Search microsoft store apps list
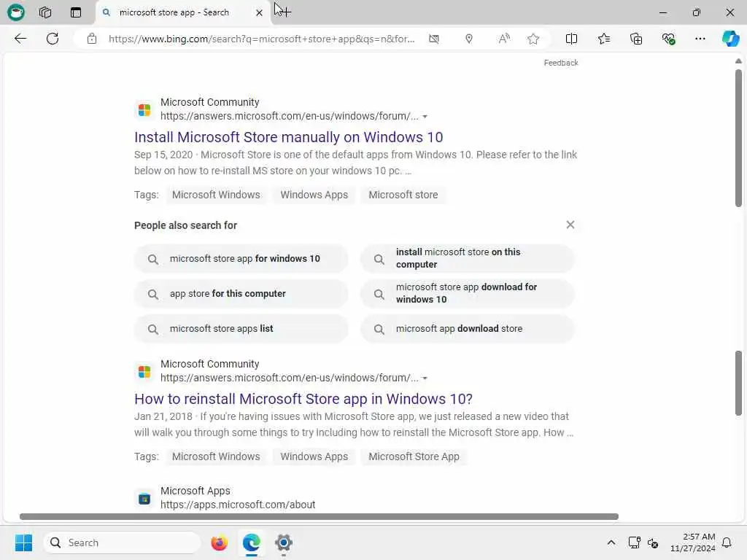The image size is (747, 560). pyautogui.click(x=241, y=329)
